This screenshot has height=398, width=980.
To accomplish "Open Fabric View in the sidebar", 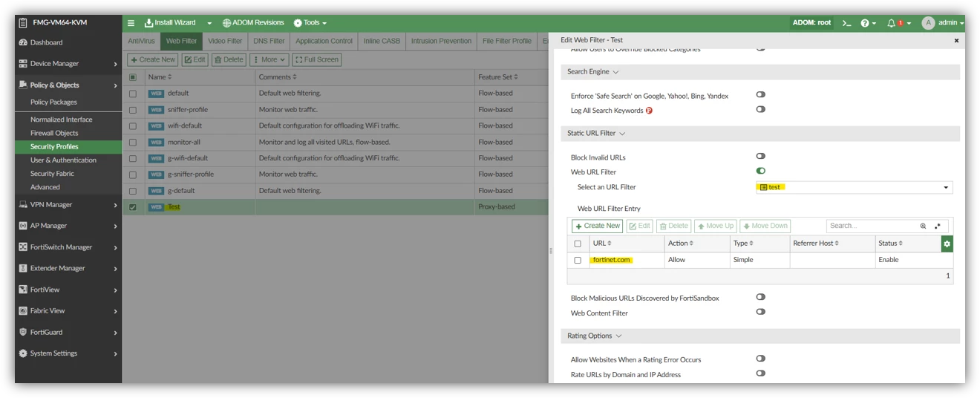I will (x=68, y=311).
